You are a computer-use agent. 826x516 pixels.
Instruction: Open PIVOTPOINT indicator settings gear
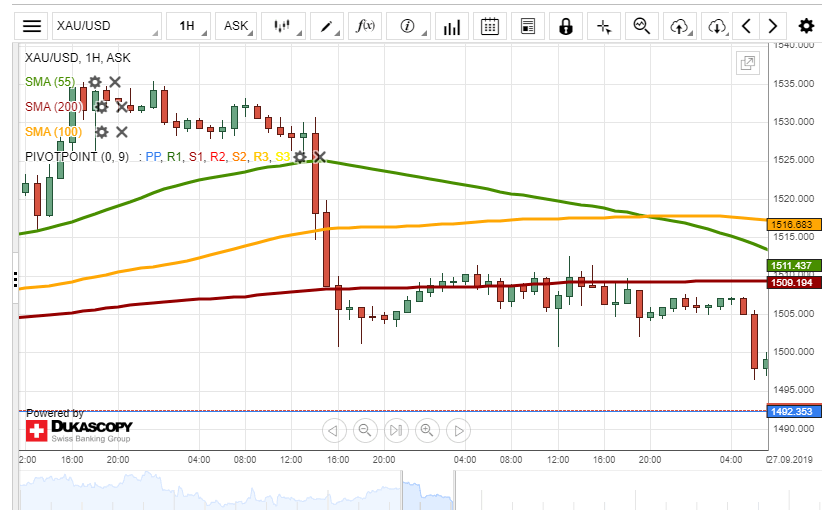click(x=300, y=157)
